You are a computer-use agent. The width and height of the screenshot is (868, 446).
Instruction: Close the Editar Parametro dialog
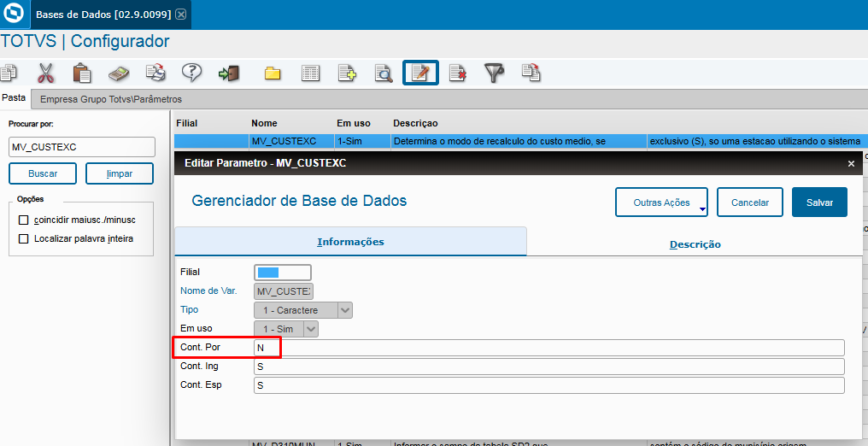click(852, 163)
